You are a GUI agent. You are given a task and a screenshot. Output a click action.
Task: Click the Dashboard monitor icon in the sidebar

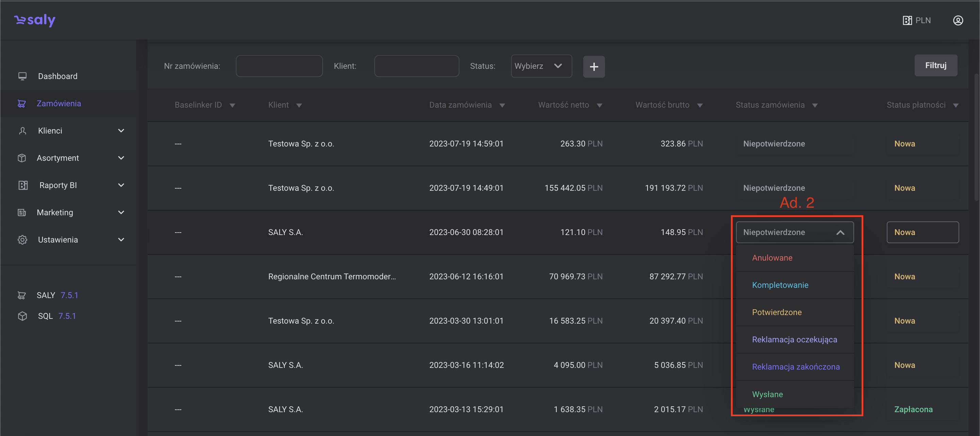tap(22, 76)
